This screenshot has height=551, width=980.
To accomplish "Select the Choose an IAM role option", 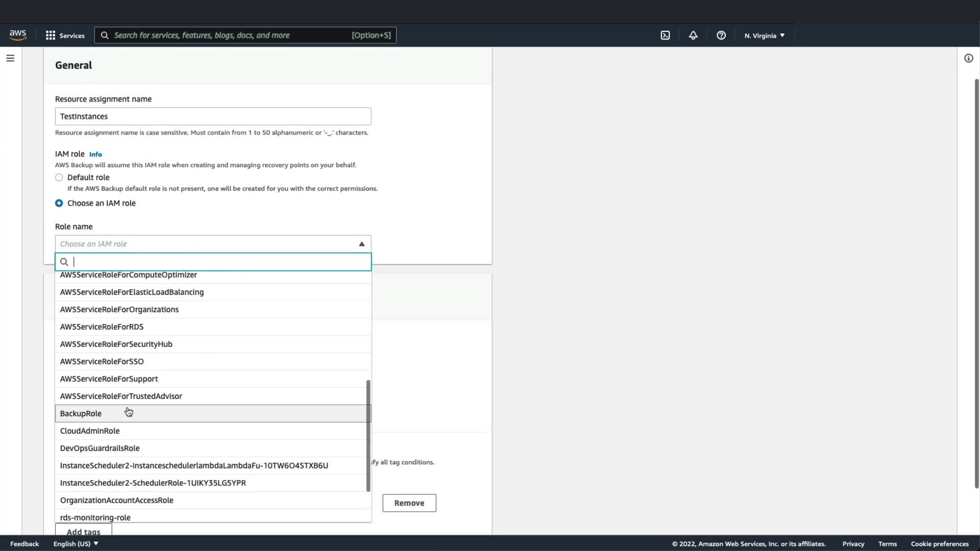I will [59, 203].
